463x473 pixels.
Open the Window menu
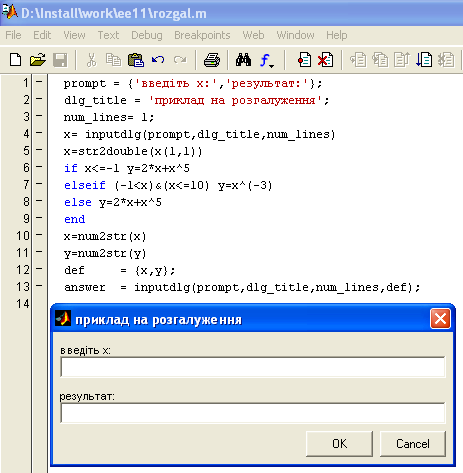click(295, 35)
